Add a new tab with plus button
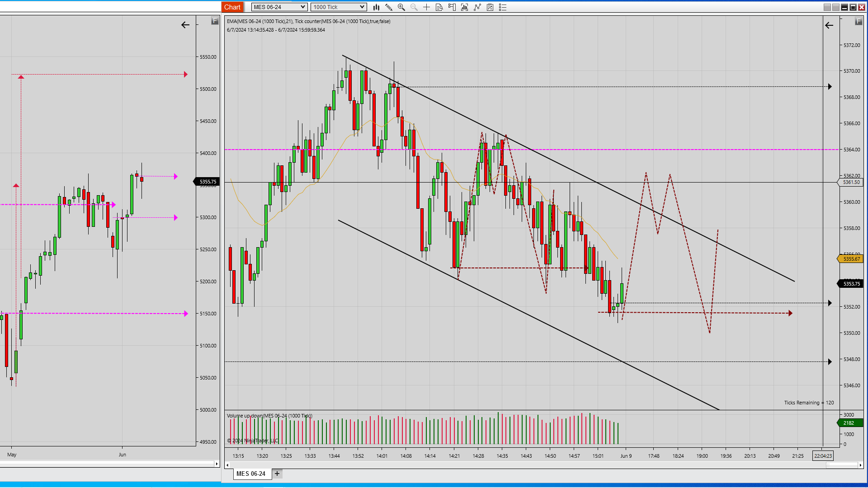Image resolution: width=868 pixels, height=488 pixels. point(277,474)
